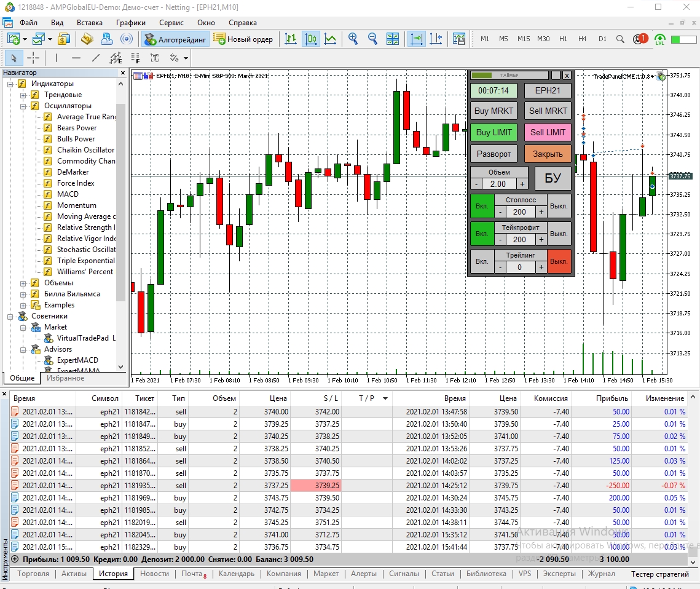The height and width of the screenshot is (589, 700).
Task: Open the profiles icon in toolbar
Action: pyautogui.click(x=38, y=39)
